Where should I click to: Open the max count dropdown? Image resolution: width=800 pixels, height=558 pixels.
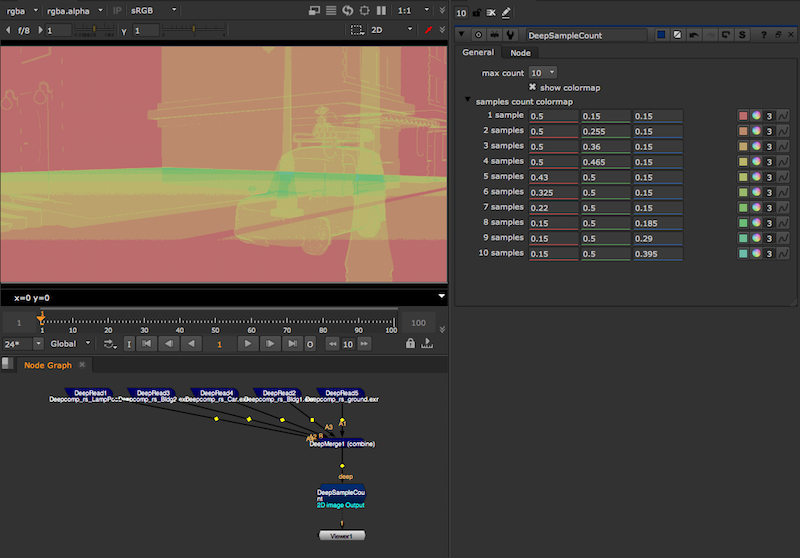543,73
